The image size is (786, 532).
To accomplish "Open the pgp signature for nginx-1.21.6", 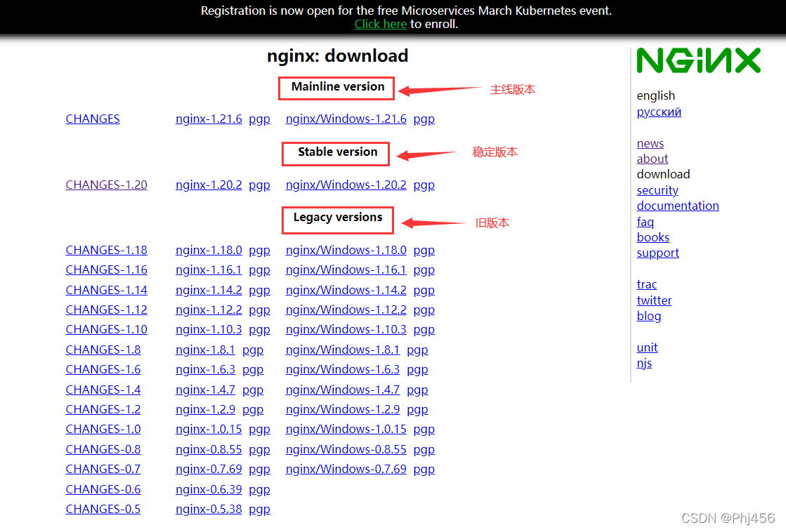I will (x=259, y=119).
